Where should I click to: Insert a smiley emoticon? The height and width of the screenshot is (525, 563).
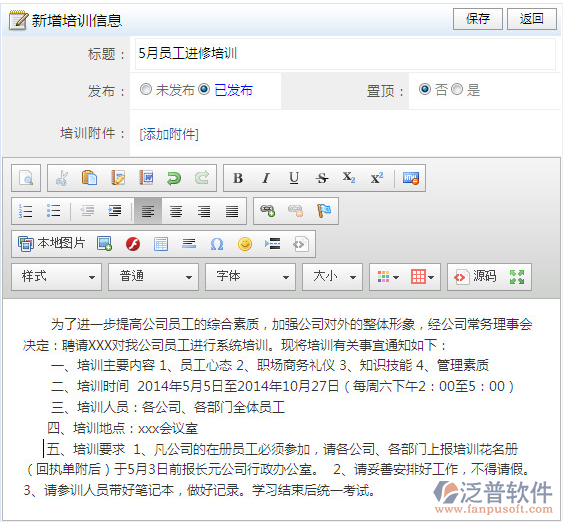click(245, 244)
